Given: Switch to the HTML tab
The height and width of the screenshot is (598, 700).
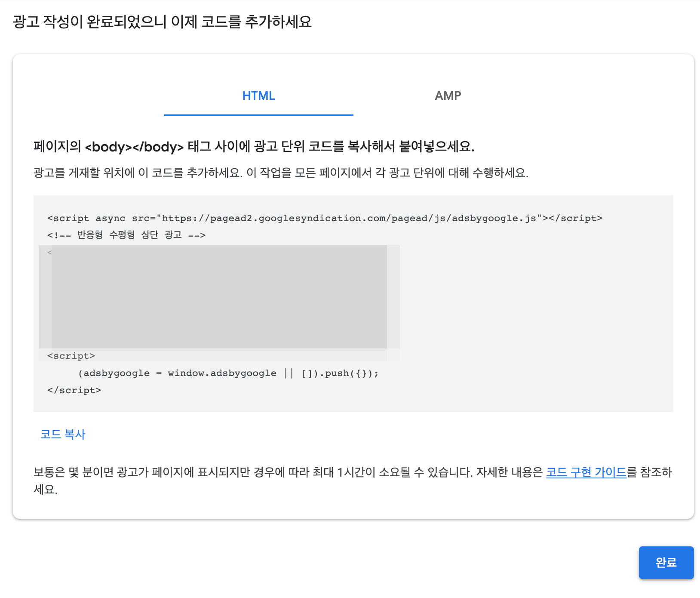Looking at the screenshot, I should 258,96.
